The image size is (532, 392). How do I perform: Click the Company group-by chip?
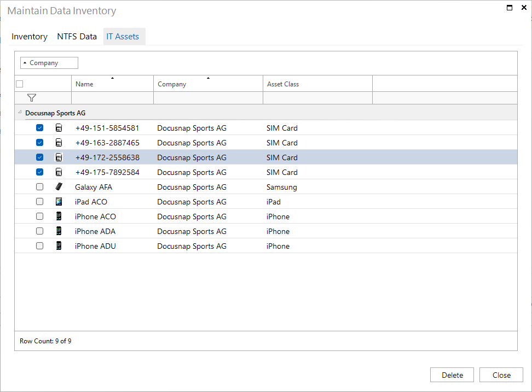pyautogui.click(x=49, y=63)
